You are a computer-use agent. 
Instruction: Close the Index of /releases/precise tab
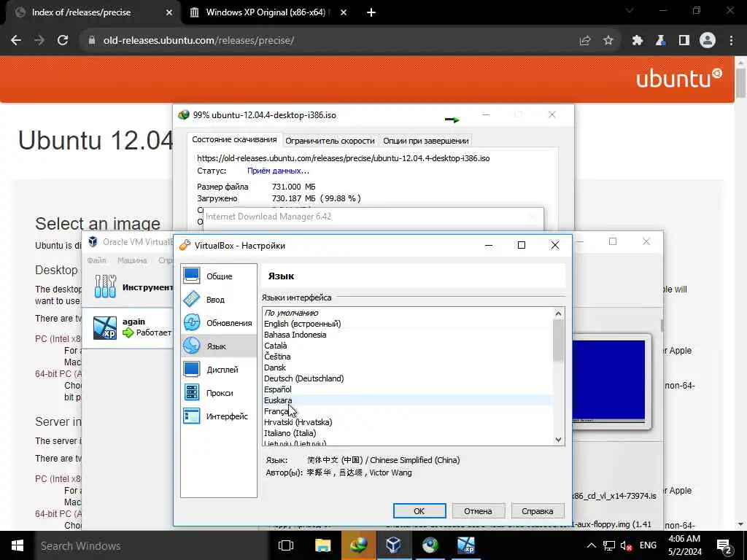tap(169, 12)
